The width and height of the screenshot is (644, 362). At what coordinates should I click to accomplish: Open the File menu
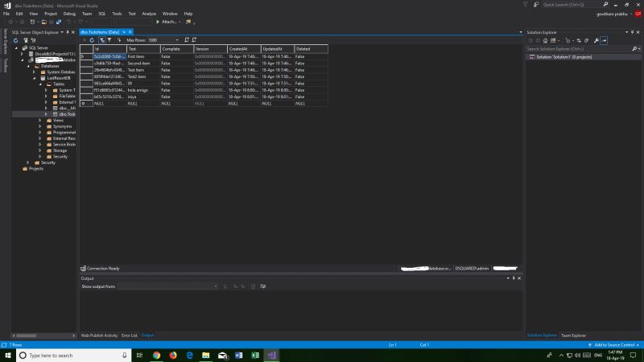pos(6,14)
